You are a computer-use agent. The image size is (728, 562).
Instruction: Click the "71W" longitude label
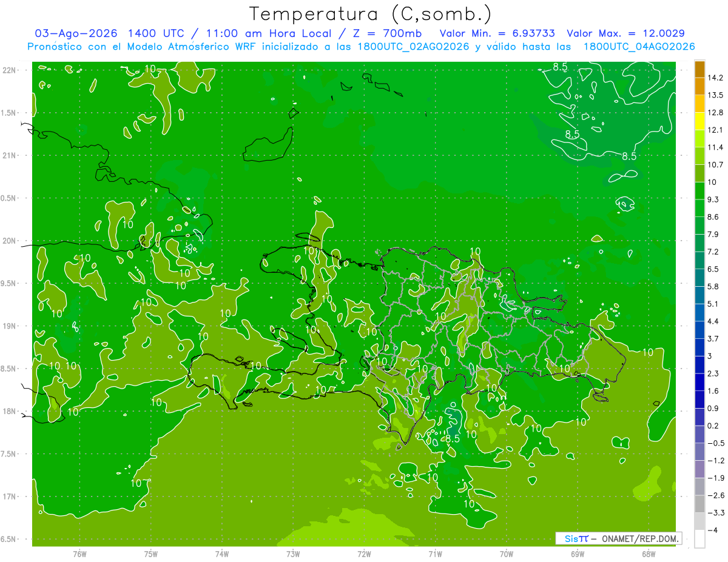click(435, 554)
